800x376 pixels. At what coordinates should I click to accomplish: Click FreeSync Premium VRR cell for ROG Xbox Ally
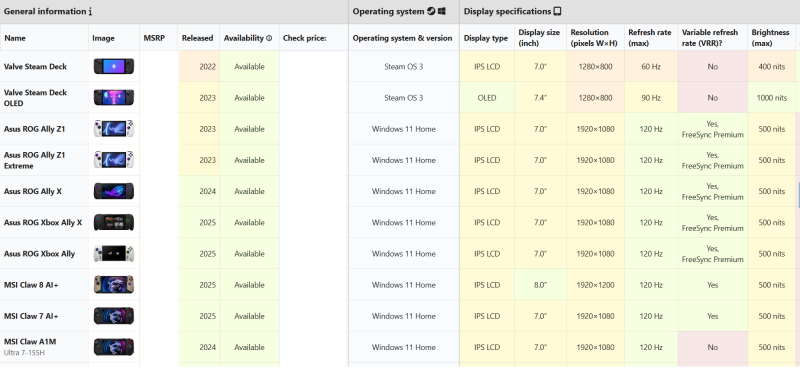click(712, 254)
